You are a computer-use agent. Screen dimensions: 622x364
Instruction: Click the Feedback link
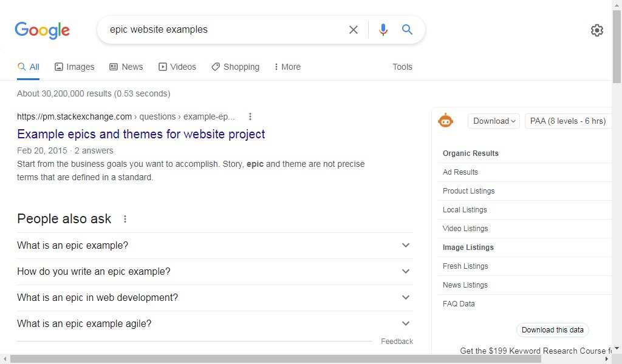click(x=397, y=341)
